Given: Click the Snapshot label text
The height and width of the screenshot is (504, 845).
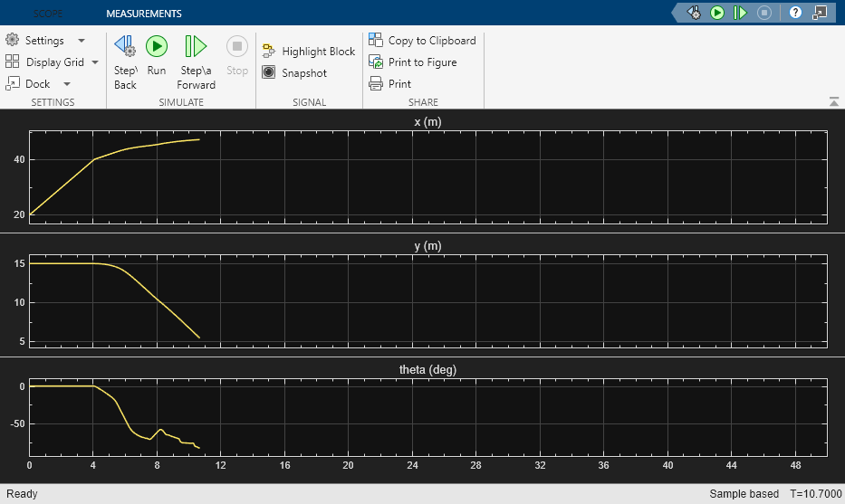Looking at the screenshot, I should [304, 73].
